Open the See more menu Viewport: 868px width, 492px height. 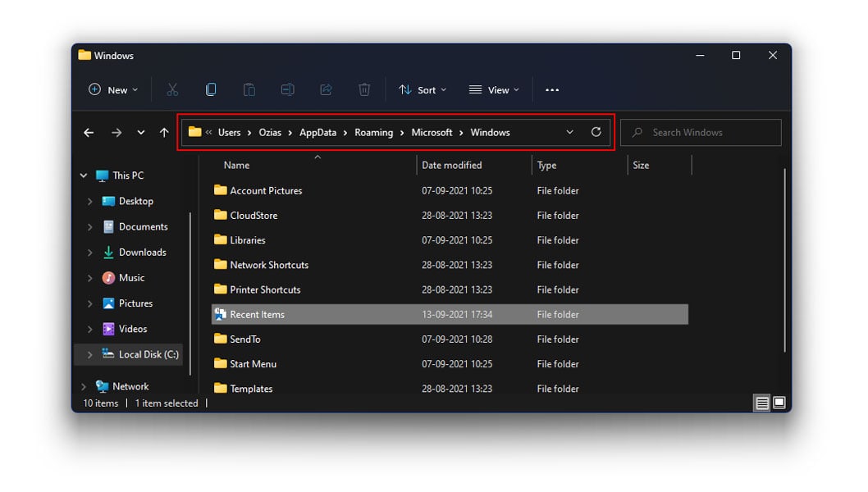(x=551, y=89)
